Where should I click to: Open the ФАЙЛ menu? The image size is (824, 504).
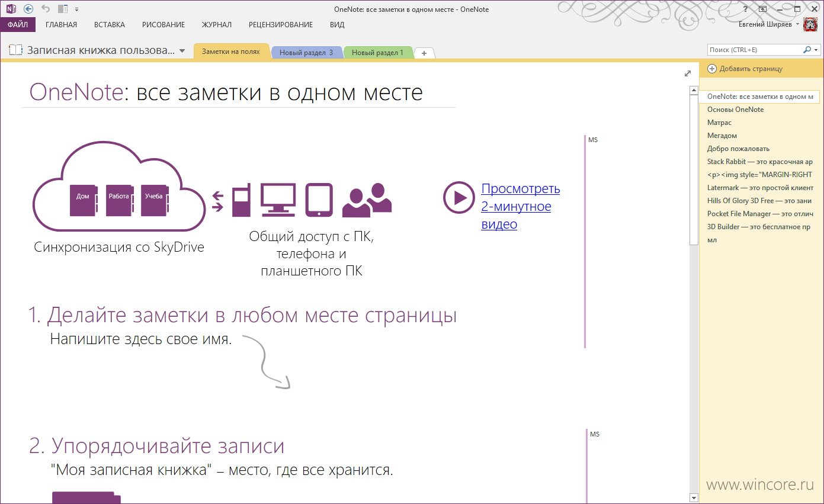pyautogui.click(x=18, y=24)
